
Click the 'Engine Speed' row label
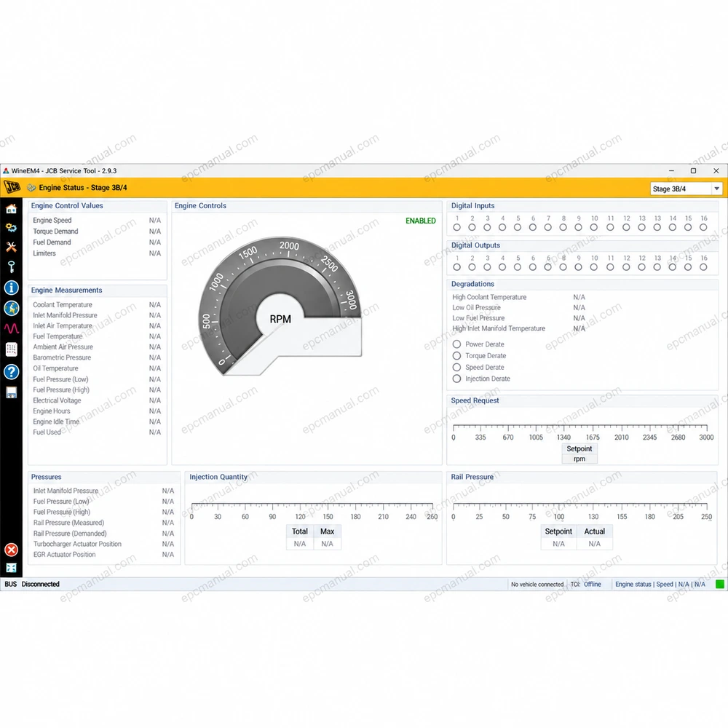[52, 220]
